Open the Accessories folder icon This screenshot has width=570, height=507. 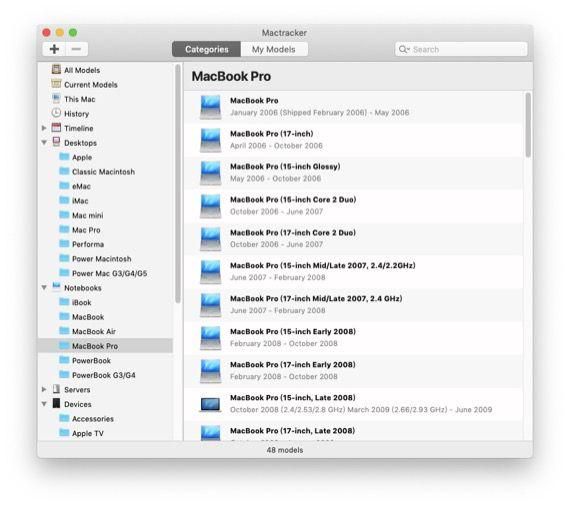[64, 418]
